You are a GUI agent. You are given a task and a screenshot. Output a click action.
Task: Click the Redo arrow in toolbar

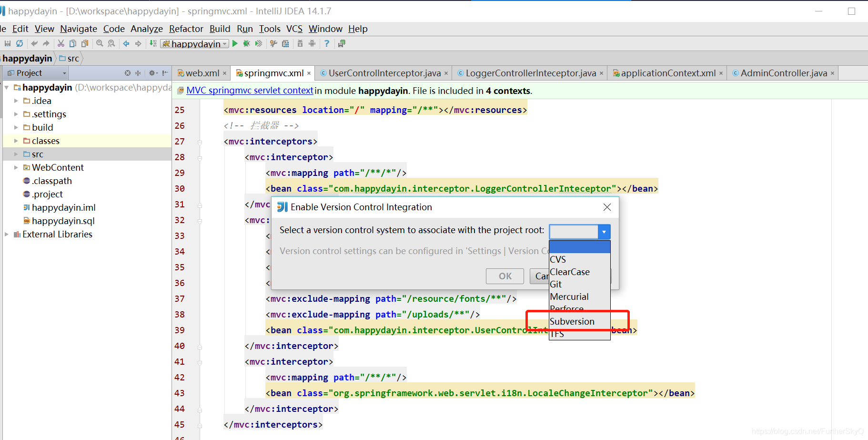coord(46,43)
